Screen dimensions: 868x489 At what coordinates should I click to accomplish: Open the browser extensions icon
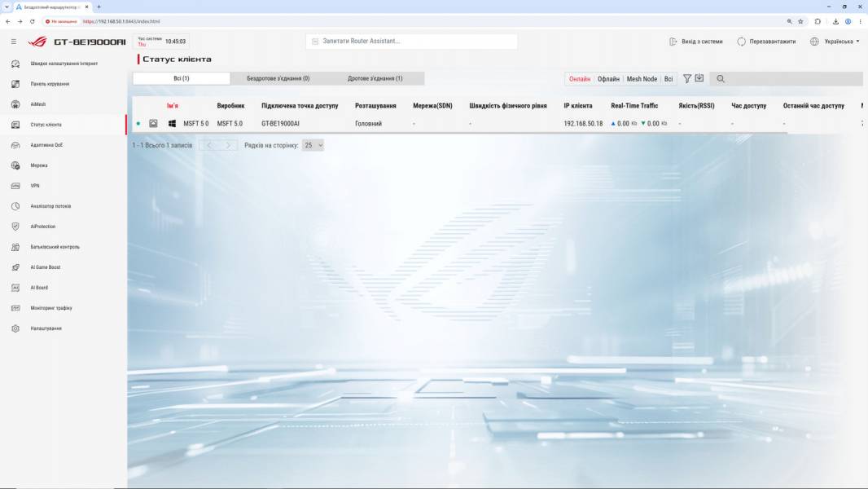(x=818, y=22)
